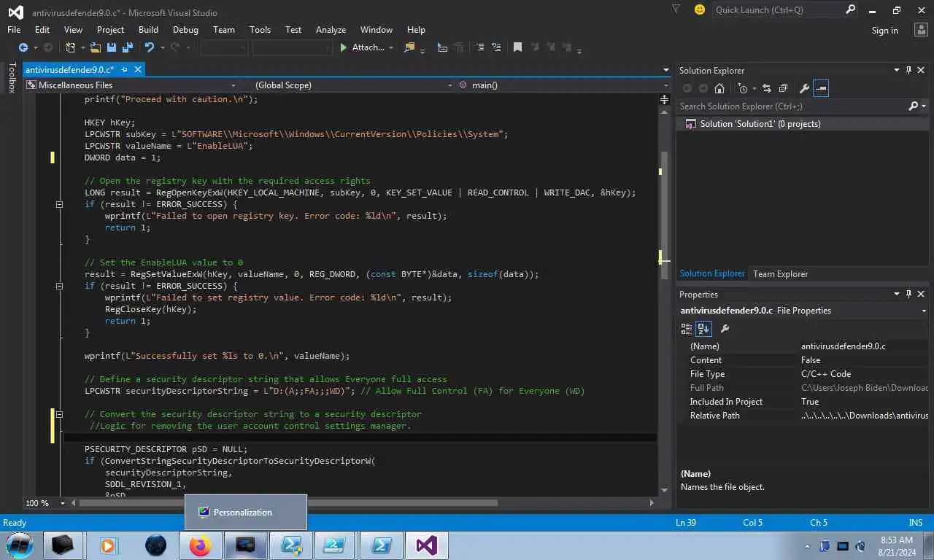This screenshot has width=934, height=560.
Task: Toggle pin on the antivirusdefender9.0.c tab
Action: (x=124, y=69)
